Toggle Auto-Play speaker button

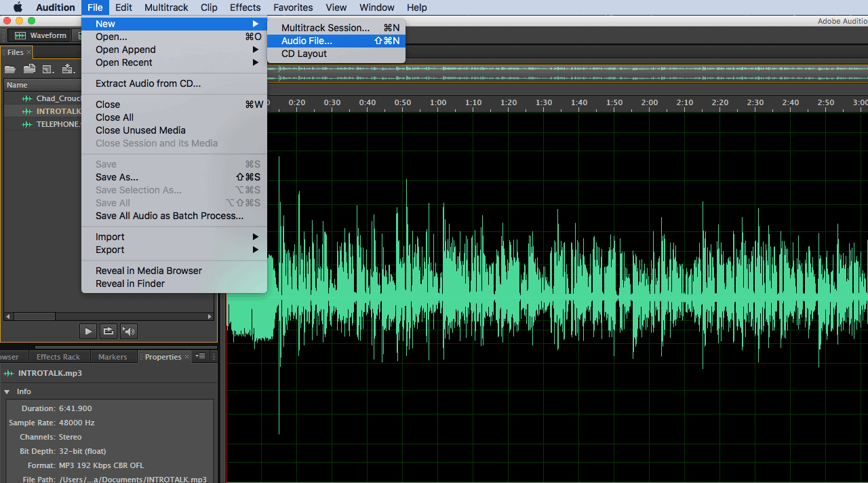click(129, 331)
